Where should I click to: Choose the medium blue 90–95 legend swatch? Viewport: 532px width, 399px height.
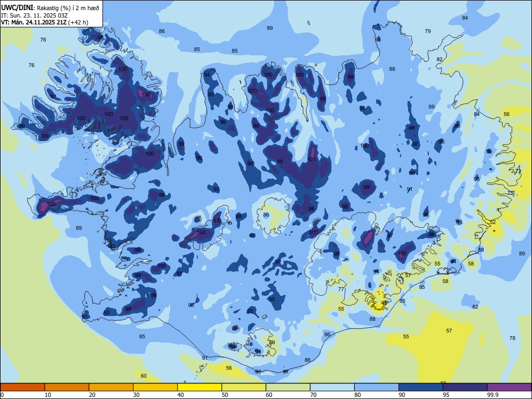(x=421, y=387)
